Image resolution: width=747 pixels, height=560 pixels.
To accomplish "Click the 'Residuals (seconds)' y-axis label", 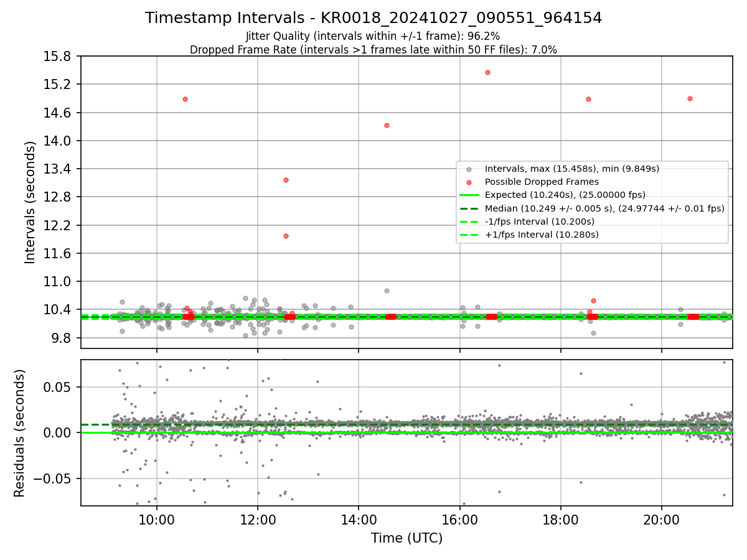I will pos(20,433).
